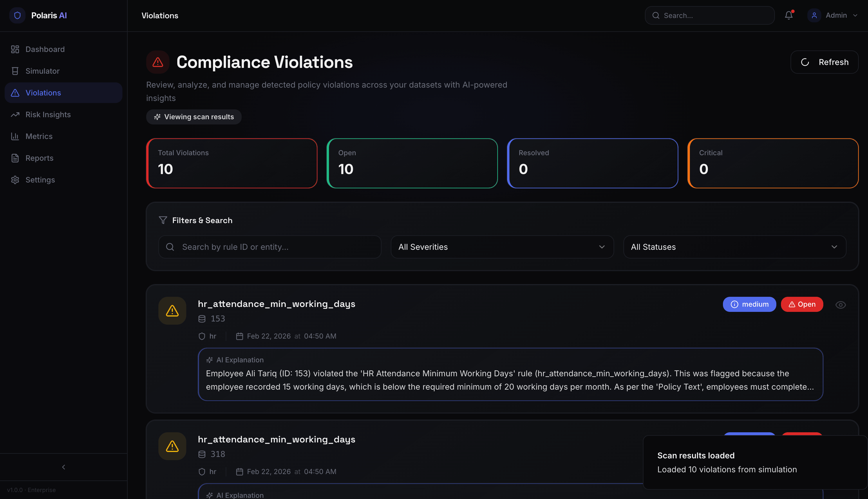Click the Dashboard grid icon

point(15,49)
